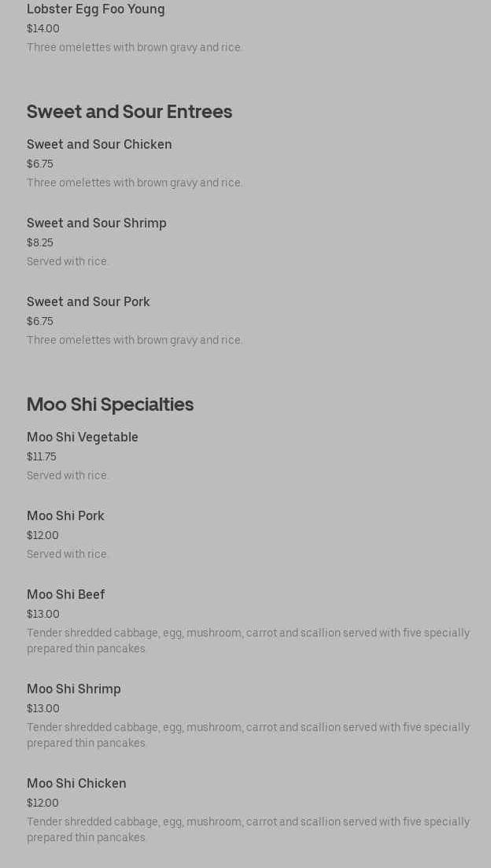Open the Lobster Egg Foo Young item
Viewport: 491px width, 868px height.
coord(96,9)
